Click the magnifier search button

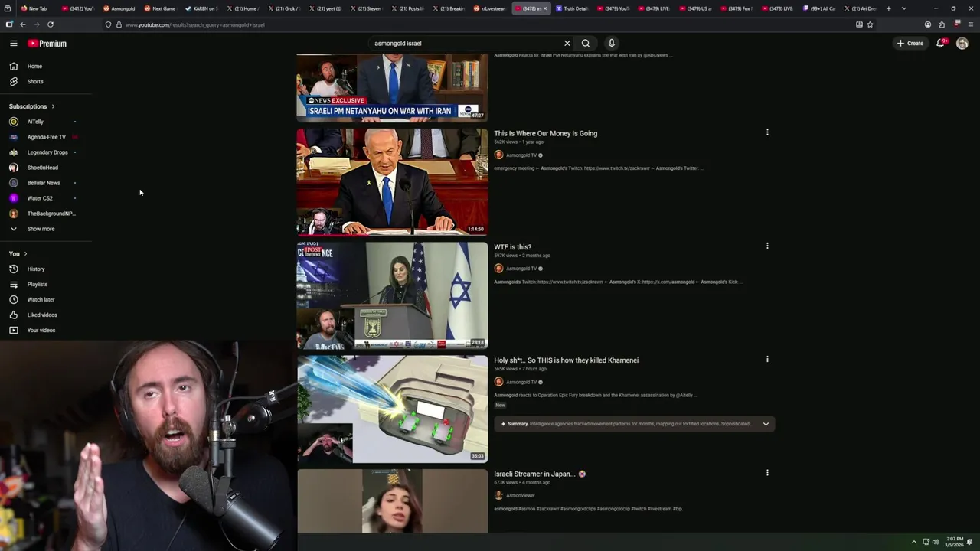coord(586,44)
